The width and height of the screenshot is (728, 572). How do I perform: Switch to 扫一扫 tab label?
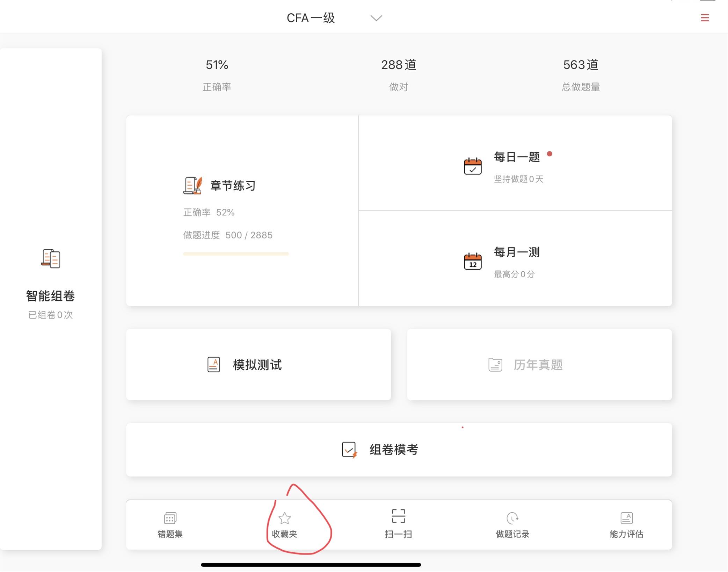point(398,534)
